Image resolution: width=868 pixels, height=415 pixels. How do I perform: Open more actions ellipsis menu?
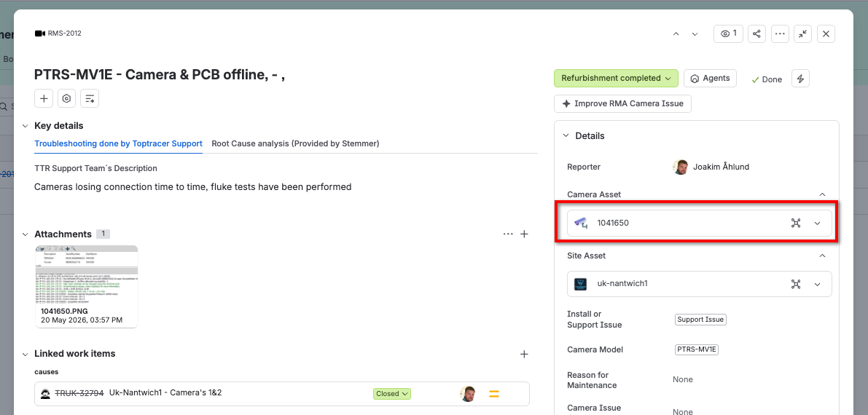click(780, 33)
